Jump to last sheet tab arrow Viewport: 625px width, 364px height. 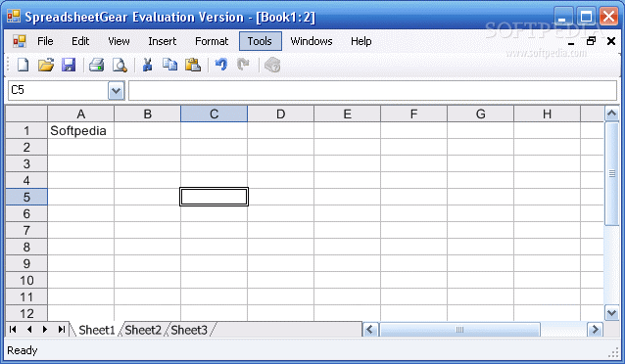(x=61, y=330)
